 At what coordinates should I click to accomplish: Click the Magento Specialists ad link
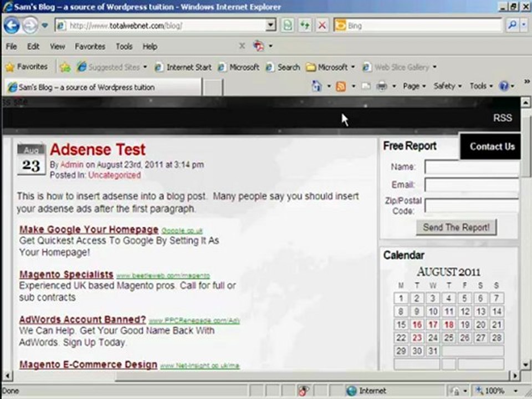point(66,274)
